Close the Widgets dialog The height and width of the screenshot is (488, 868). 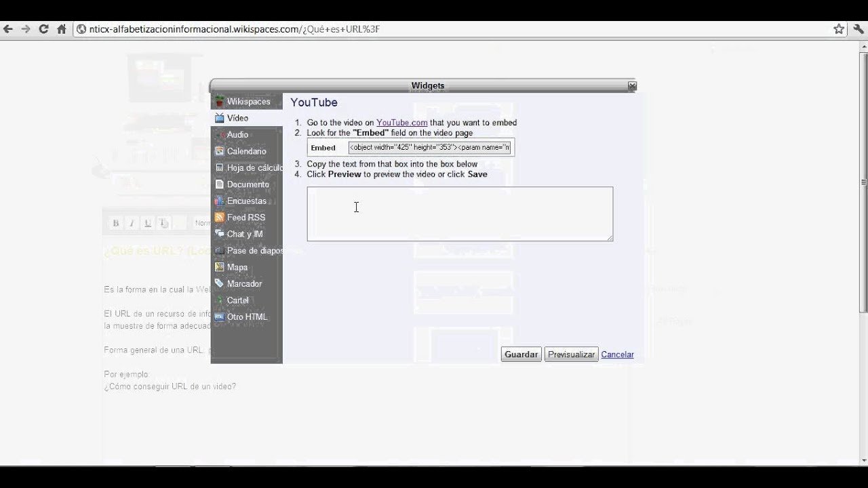(632, 86)
